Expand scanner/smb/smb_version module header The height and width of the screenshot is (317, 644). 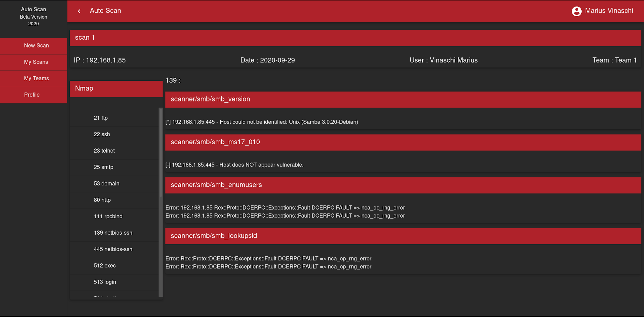pos(403,99)
